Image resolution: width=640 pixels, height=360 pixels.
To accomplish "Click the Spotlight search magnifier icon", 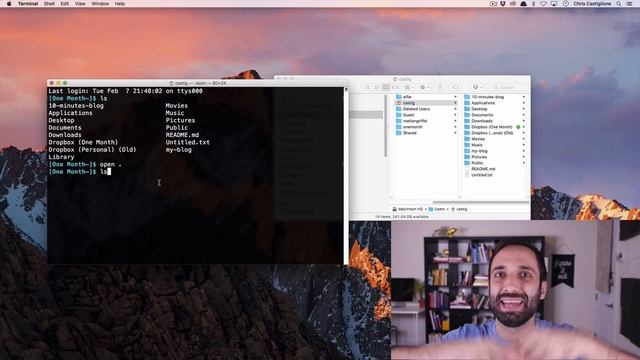I will pyautogui.click(x=619, y=4).
